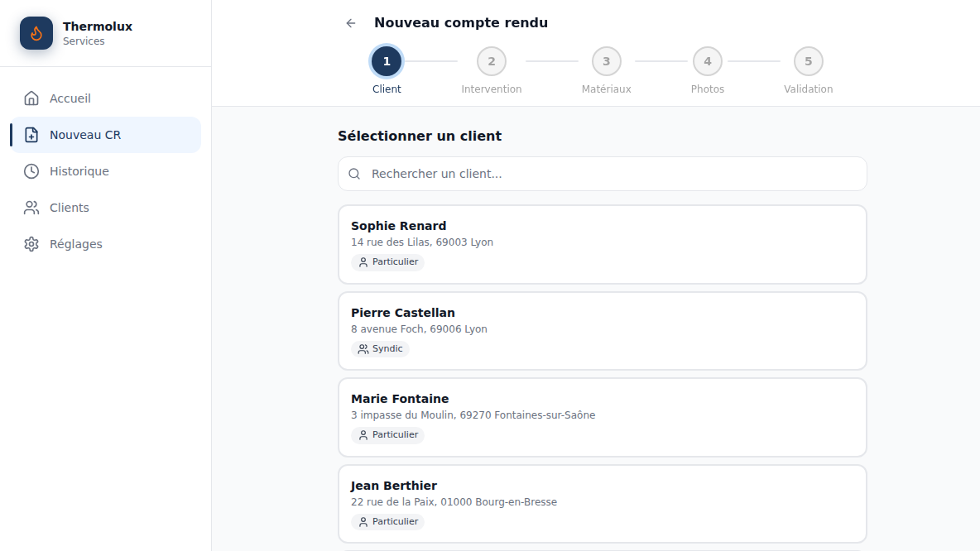The width and height of the screenshot is (980, 551).
Task: Click the Thermolux flame logo icon
Action: pyautogui.click(x=36, y=33)
